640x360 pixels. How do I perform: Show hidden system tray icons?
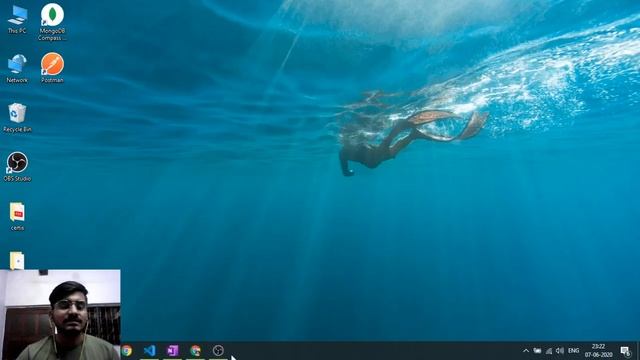click(526, 351)
